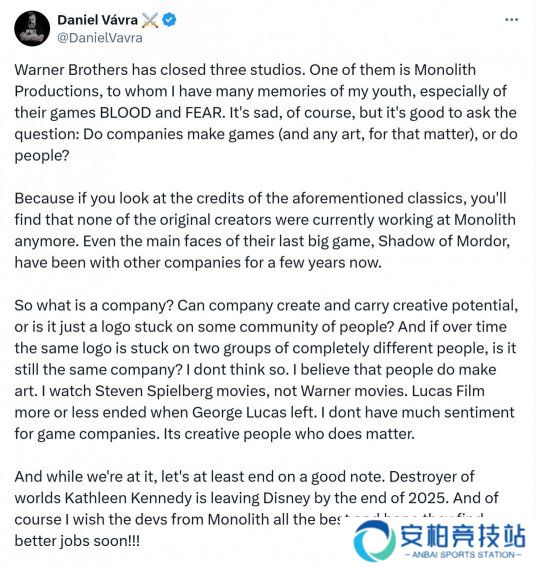
Task: Click the blue verified checkmark badge
Action: (169, 20)
